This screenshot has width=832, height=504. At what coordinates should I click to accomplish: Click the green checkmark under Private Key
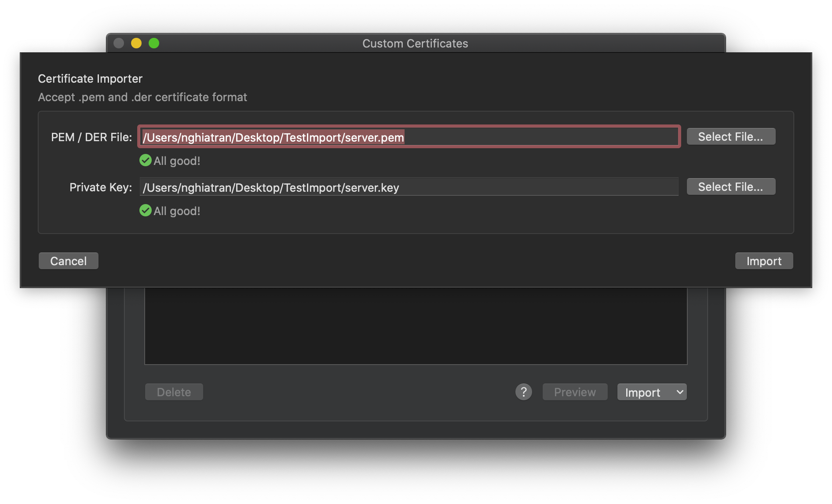point(146,211)
